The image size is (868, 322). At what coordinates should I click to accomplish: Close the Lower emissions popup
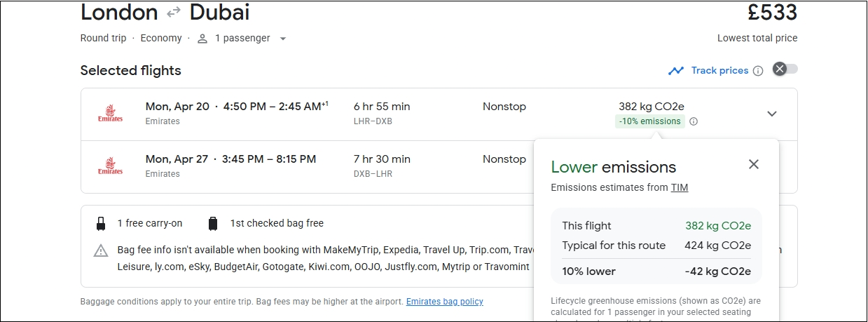pyautogui.click(x=753, y=164)
